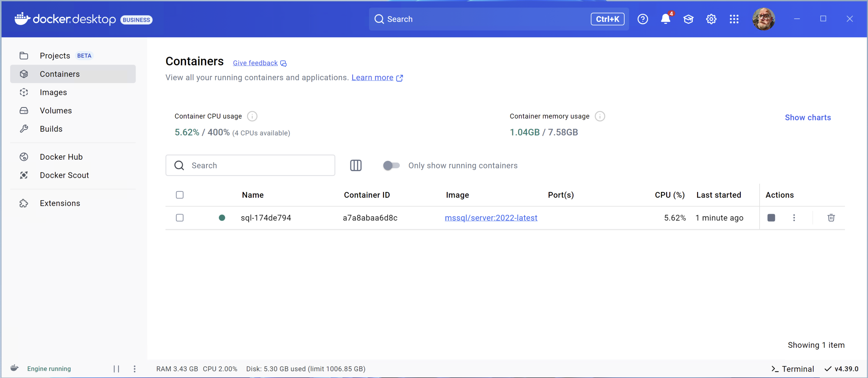Open Docker Scout from sidebar

[x=73, y=175]
